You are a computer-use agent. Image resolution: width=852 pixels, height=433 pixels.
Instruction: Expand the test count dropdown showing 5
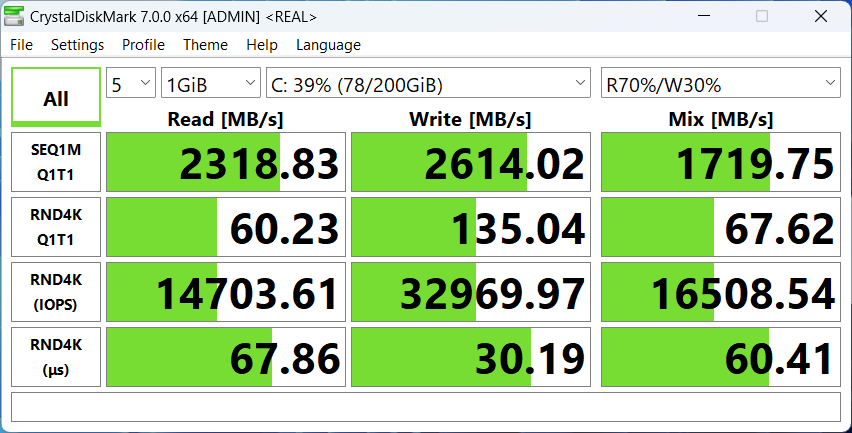[x=131, y=83]
